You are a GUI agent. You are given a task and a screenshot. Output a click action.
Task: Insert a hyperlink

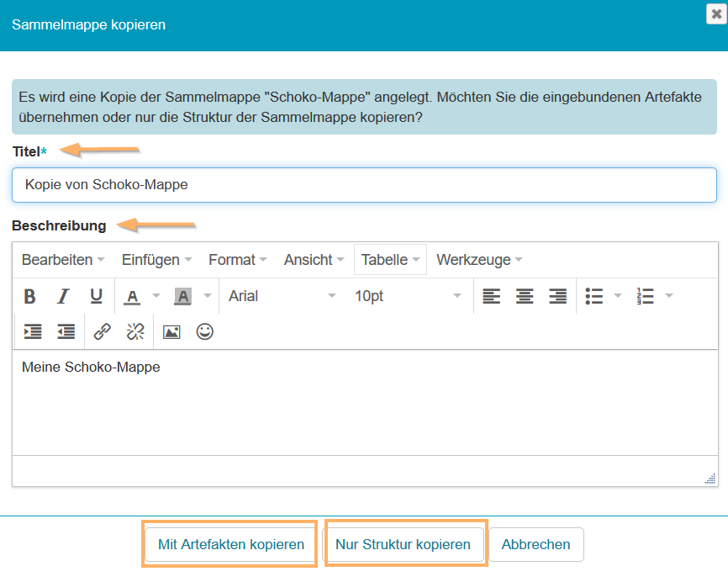(103, 331)
